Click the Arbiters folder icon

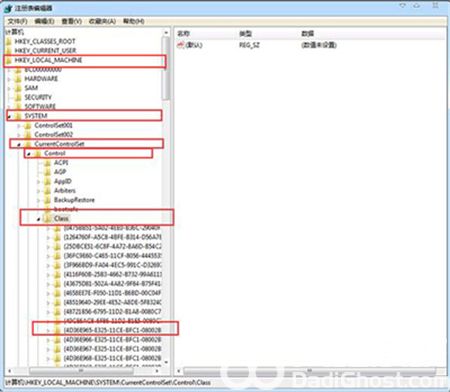tap(48, 191)
